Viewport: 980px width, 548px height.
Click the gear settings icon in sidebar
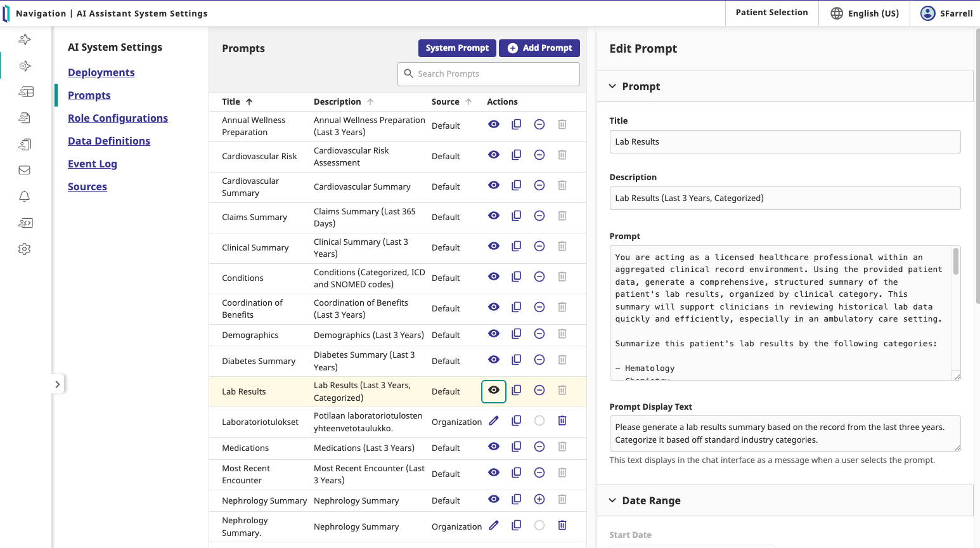25,249
